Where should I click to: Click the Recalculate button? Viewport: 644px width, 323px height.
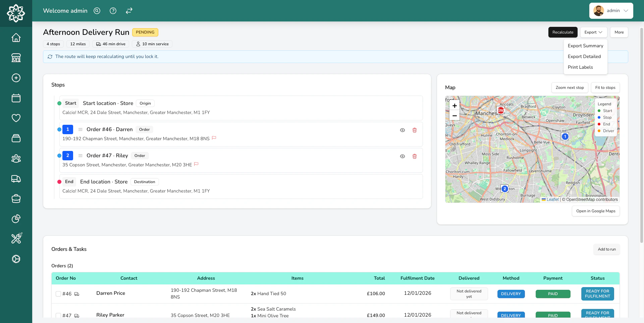[563, 32]
